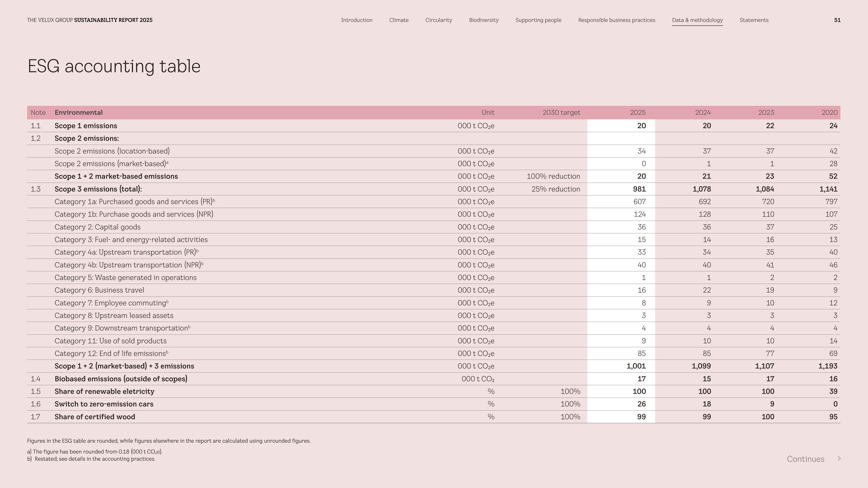Open the Introduction section tab
This screenshot has height=488, width=868.
coord(357,20)
